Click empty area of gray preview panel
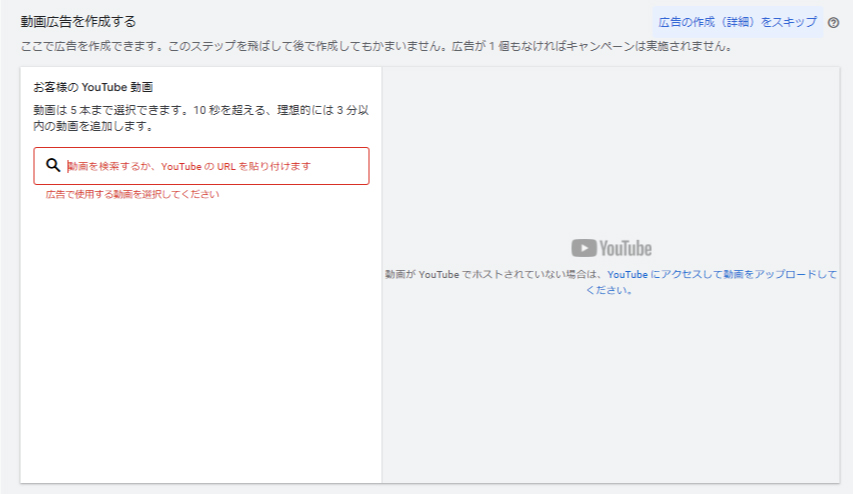853x494 pixels. 610,400
